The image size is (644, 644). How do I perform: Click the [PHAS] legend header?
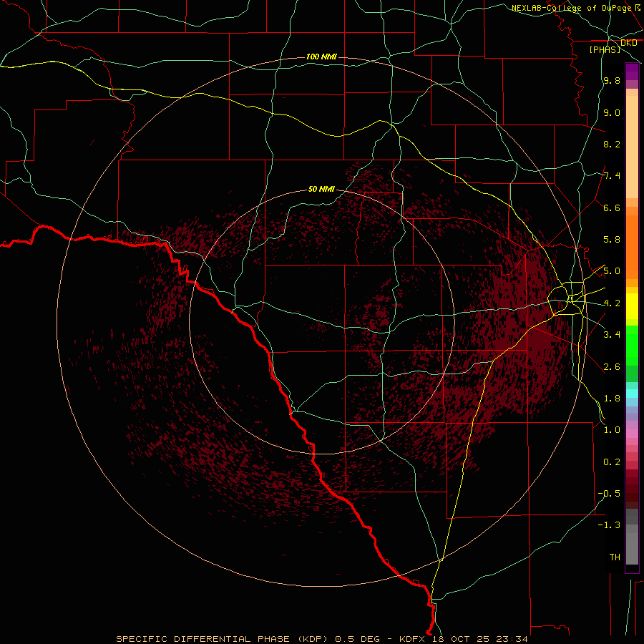(x=605, y=50)
